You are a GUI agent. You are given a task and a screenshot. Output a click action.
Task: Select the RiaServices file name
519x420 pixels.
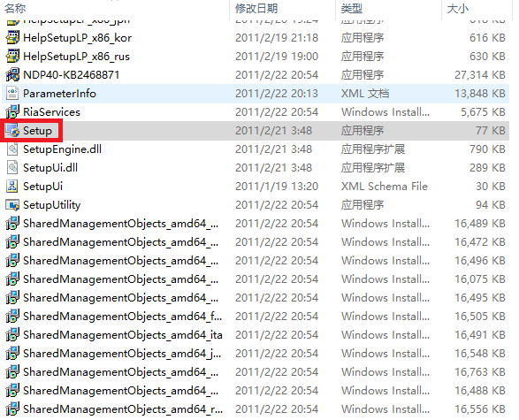click(x=51, y=112)
